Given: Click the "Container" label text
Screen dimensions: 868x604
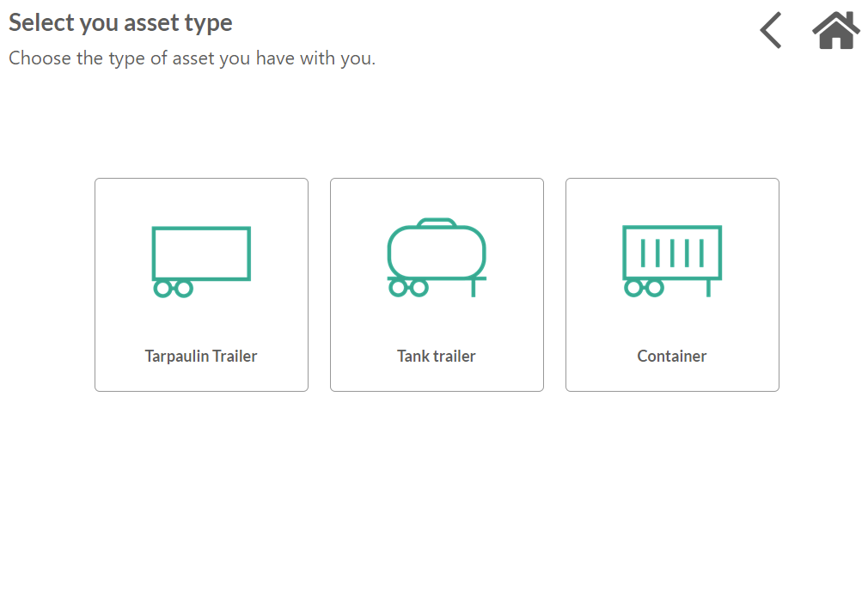Looking at the screenshot, I should 672,356.
